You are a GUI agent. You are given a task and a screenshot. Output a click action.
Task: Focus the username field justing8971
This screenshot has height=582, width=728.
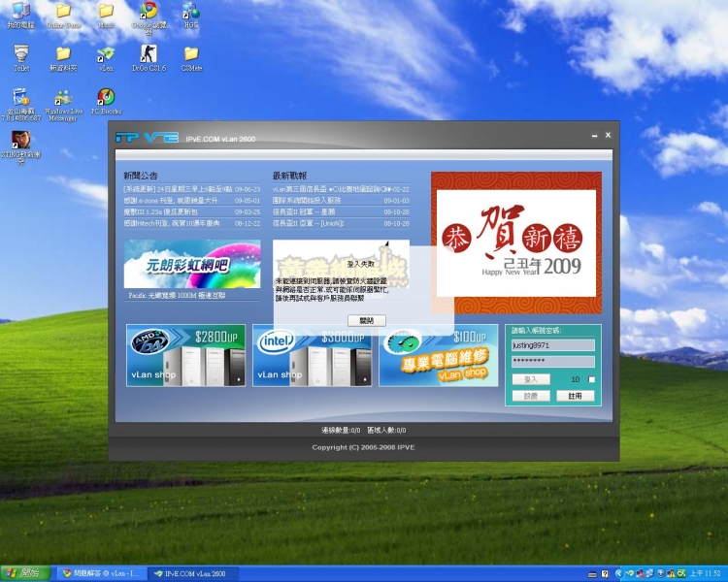[552, 345]
